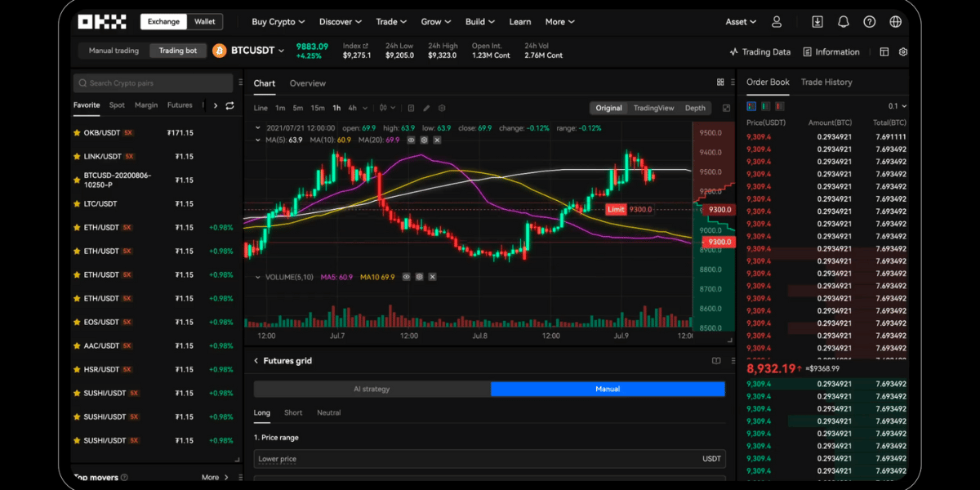Unfavorite LINK/USDT star

[x=77, y=156]
